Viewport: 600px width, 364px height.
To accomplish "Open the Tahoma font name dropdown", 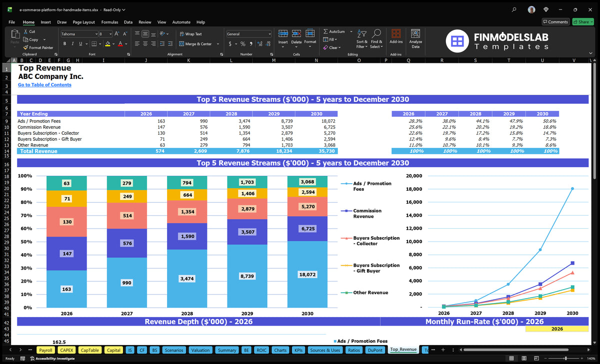I will point(95,34).
